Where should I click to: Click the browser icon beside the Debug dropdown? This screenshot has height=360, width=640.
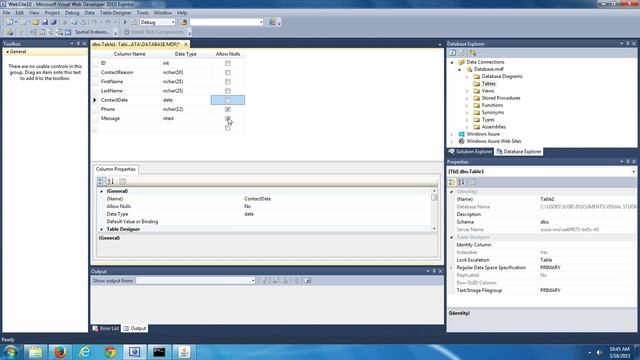pos(184,22)
